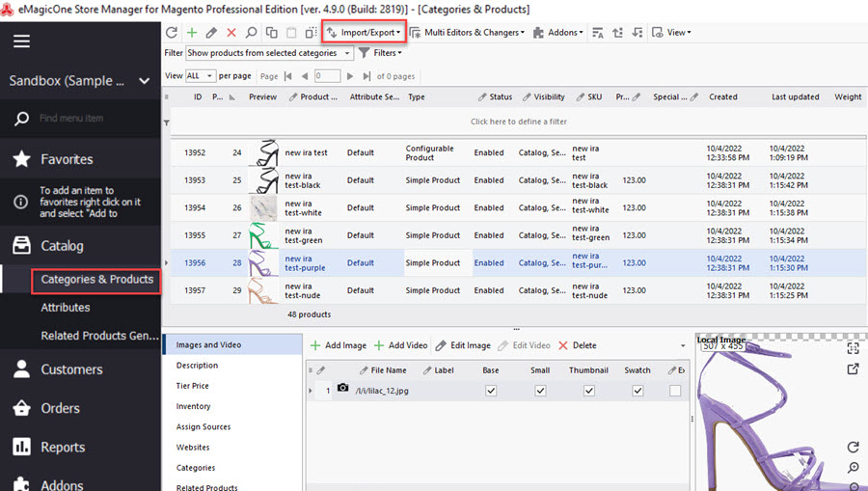Open Multi Editors & Changers dropdown
This screenshot has width=868, height=491.
point(467,33)
